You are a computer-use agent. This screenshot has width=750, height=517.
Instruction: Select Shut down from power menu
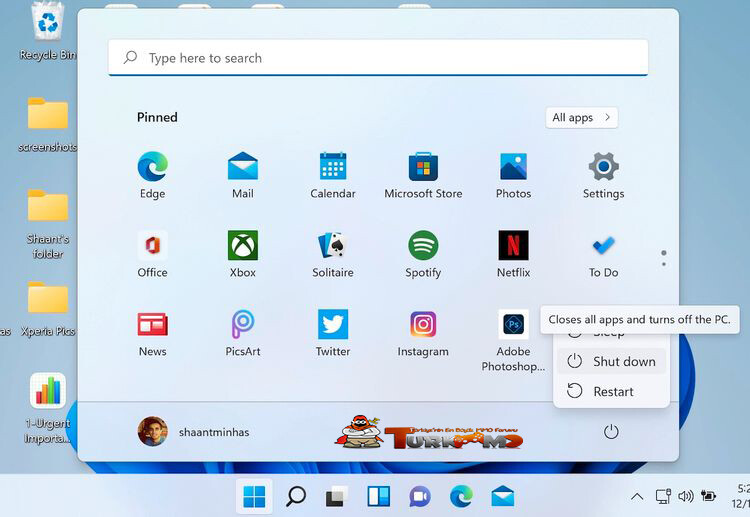[x=611, y=362]
